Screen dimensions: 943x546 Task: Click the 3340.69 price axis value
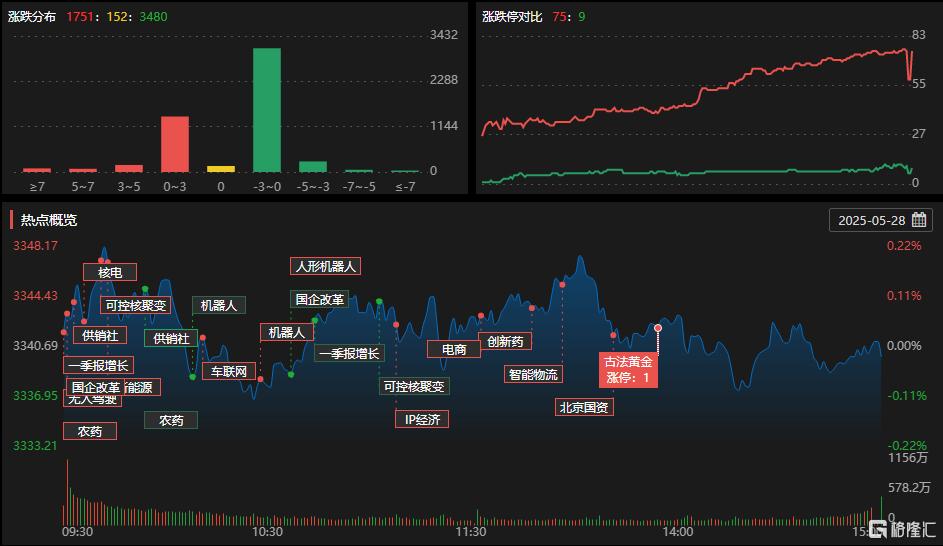tap(35, 345)
